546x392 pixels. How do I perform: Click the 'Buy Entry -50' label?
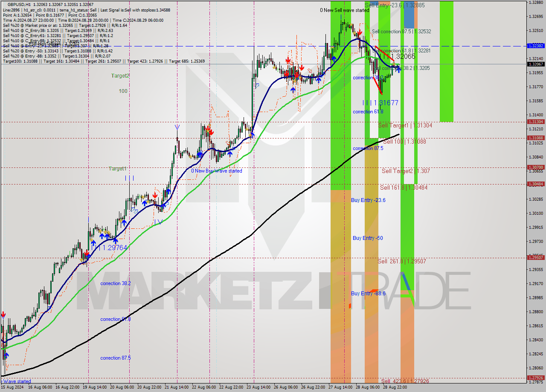point(368,238)
